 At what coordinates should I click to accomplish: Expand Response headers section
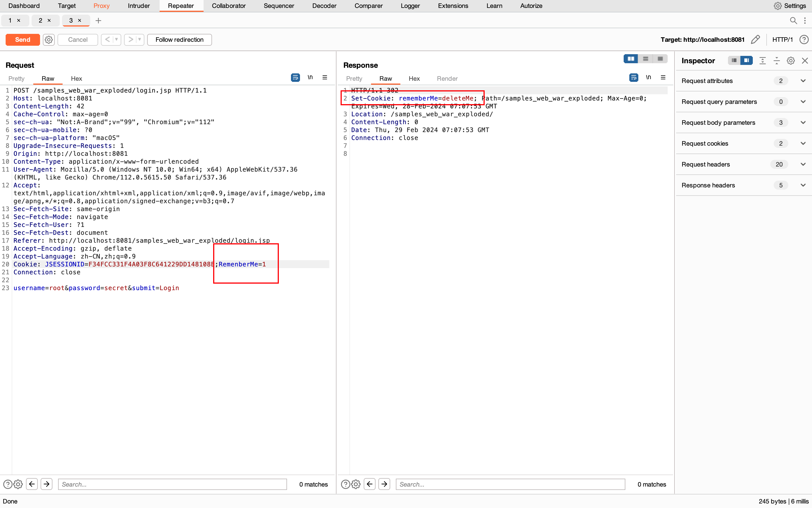click(x=744, y=185)
